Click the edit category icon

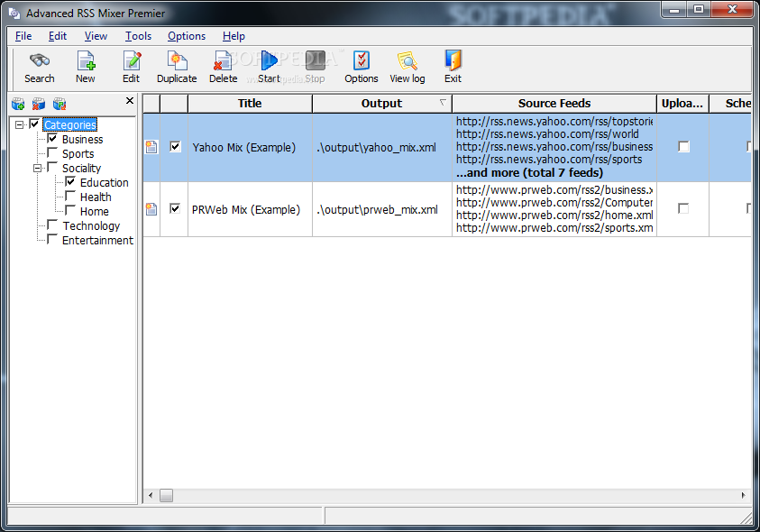[x=60, y=104]
